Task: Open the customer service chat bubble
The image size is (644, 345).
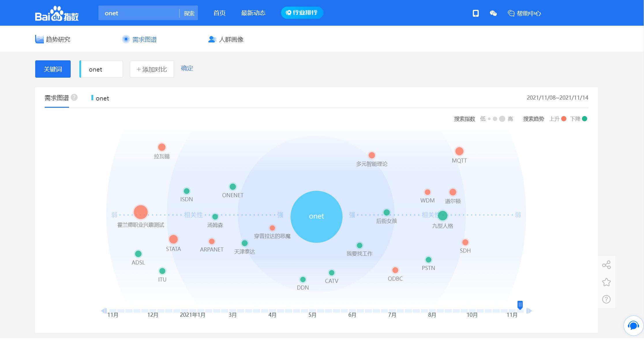Action: click(633, 326)
